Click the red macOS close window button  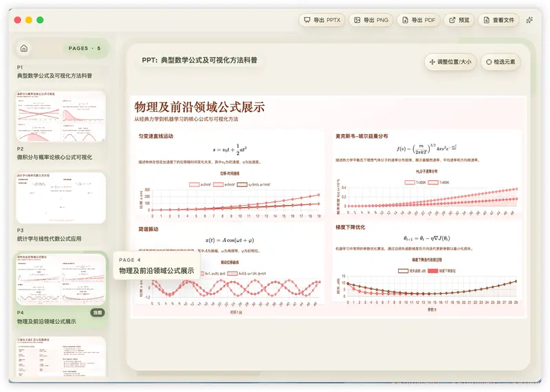click(18, 20)
